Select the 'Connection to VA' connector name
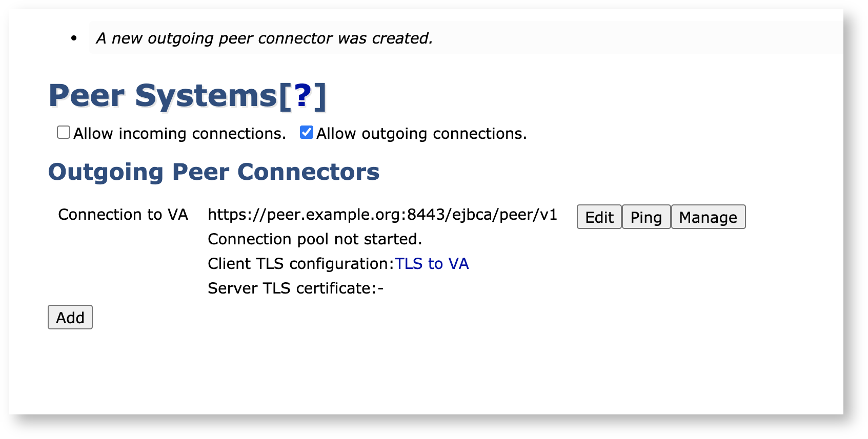The height and width of the screenshot is (439, 868). click(x=123, y=215)
